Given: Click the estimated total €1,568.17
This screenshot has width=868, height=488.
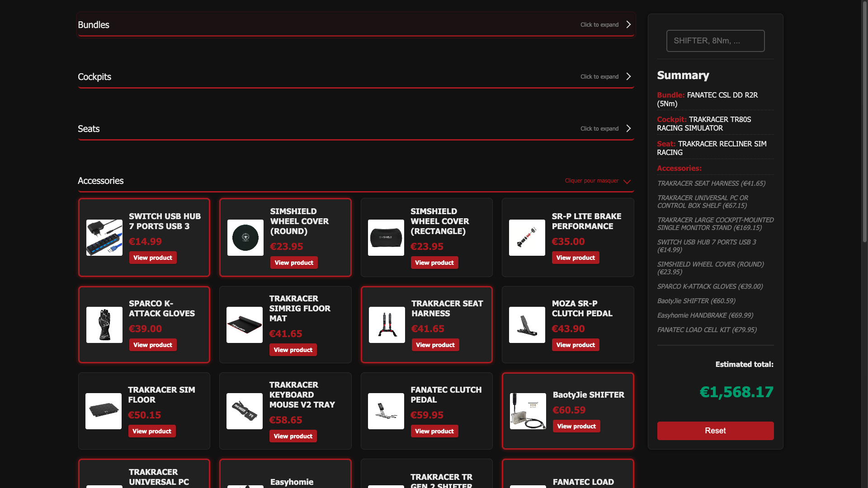Looking at the screenshot, I should point(736,392).
